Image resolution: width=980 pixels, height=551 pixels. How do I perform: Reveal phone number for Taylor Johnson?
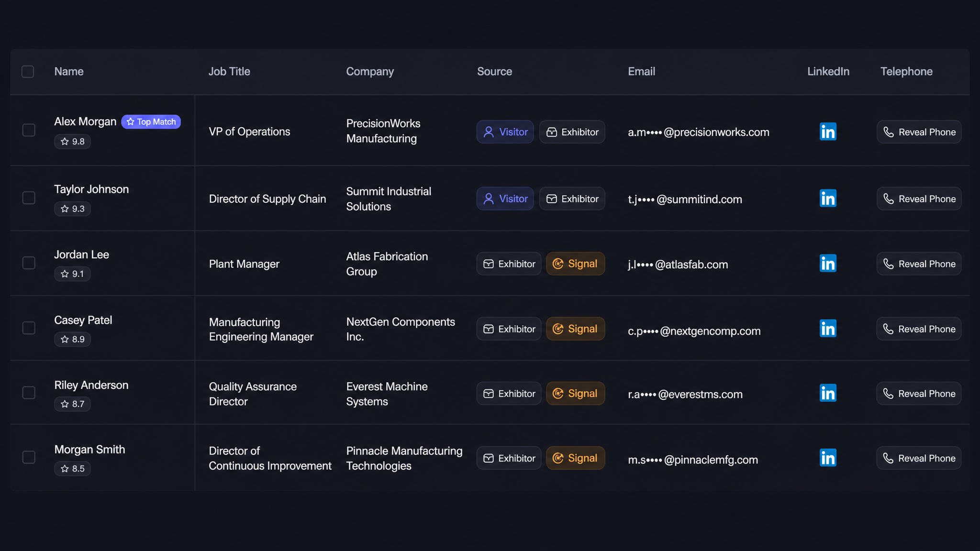[919, 198]
